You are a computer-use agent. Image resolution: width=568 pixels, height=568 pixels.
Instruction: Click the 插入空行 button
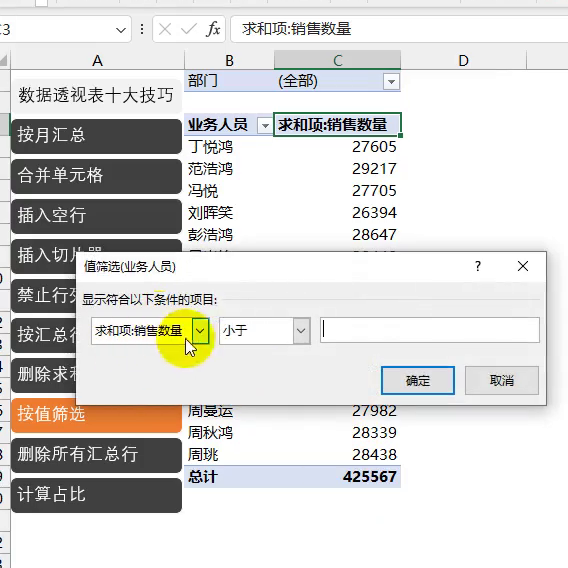[96, 216]
